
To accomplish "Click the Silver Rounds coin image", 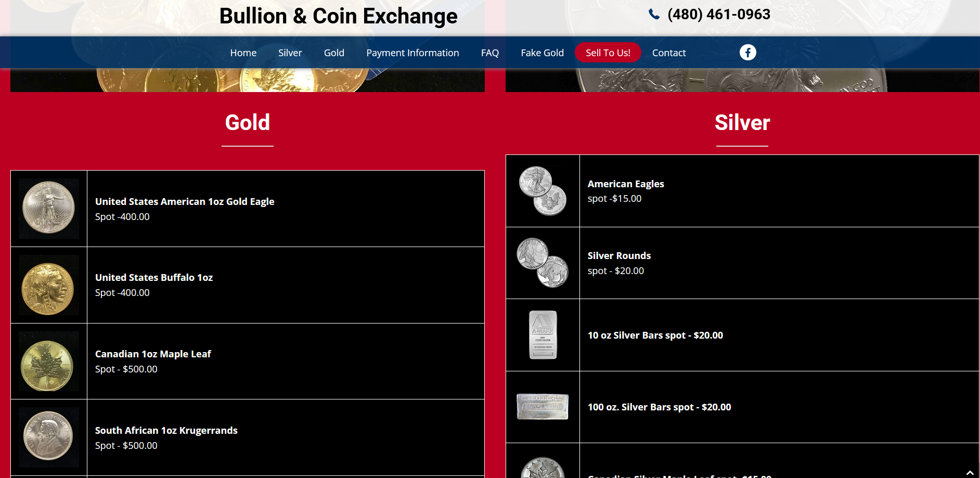I will 543,263.
